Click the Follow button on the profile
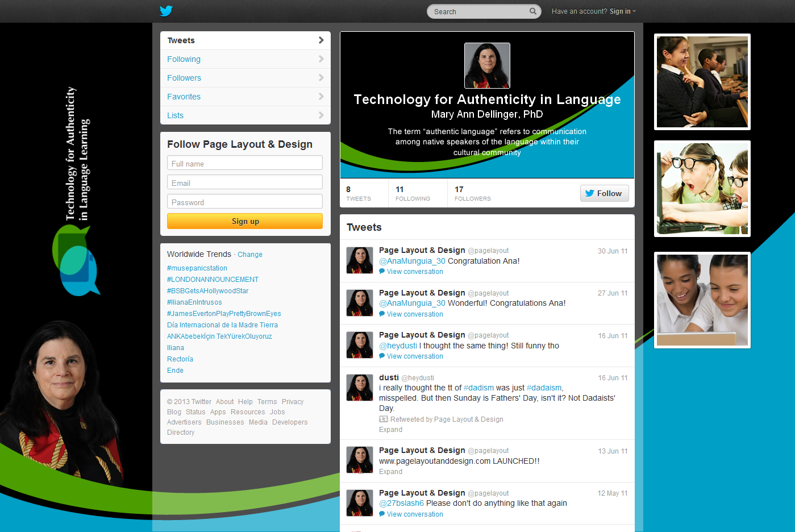Screen dimensions: 795x532 (604, 193)
